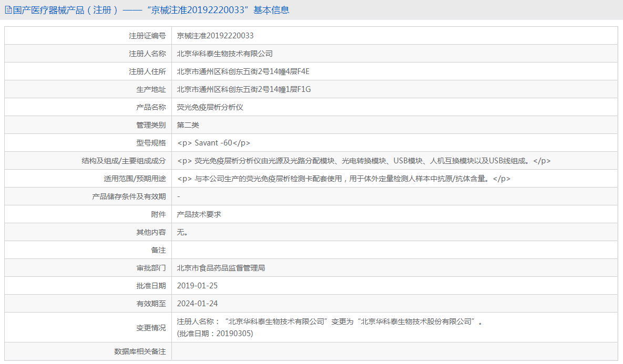Select change approval date (批准日期：20190305)
The height and width of the screenshot is (364, 623).
(215, 334)
